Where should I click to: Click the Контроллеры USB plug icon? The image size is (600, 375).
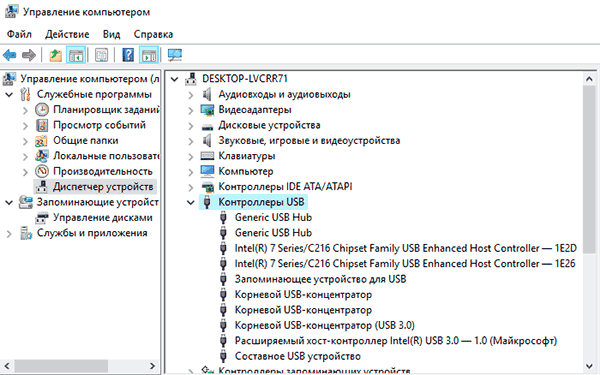point(207,202)
